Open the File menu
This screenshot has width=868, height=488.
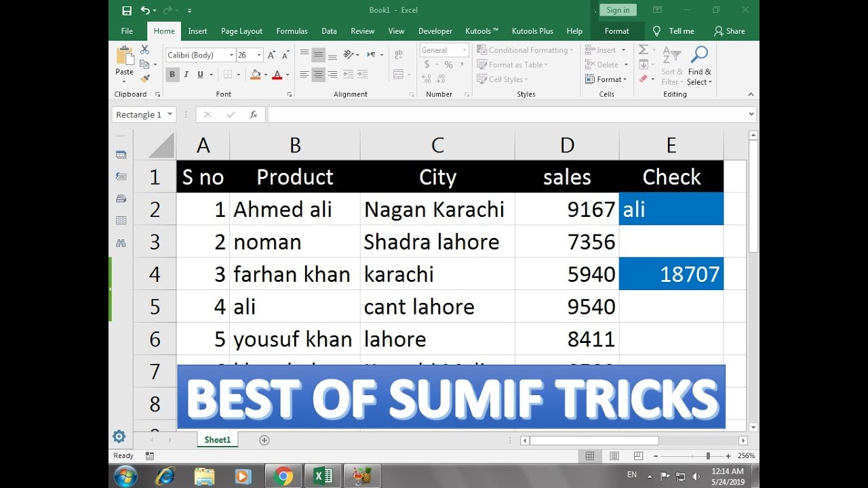coord(127,31)
